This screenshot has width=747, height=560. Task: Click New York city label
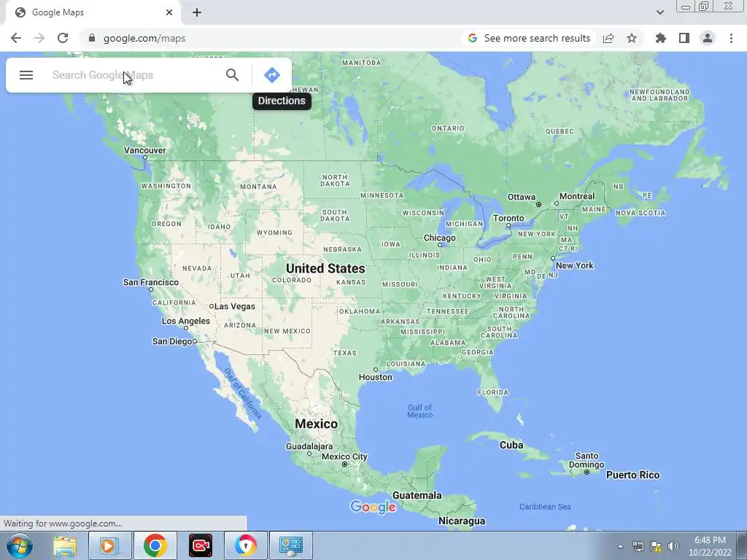coord(575,265)
